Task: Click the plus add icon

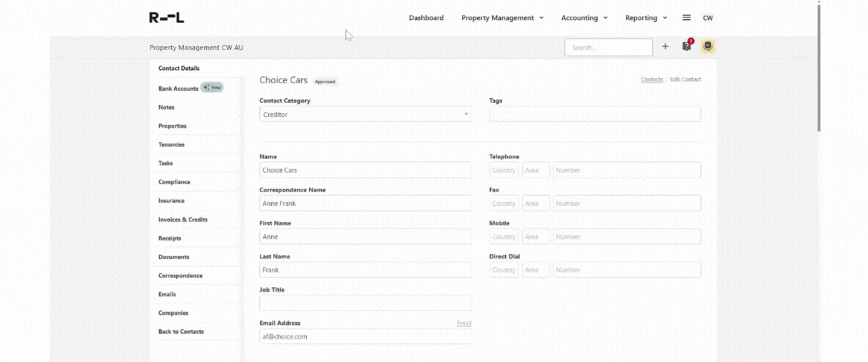Action: (x=665, y=46)
